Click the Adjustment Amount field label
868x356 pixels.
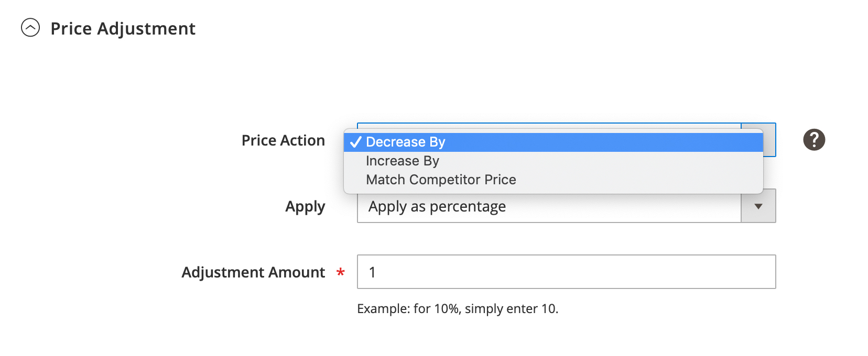pos(253,272)
